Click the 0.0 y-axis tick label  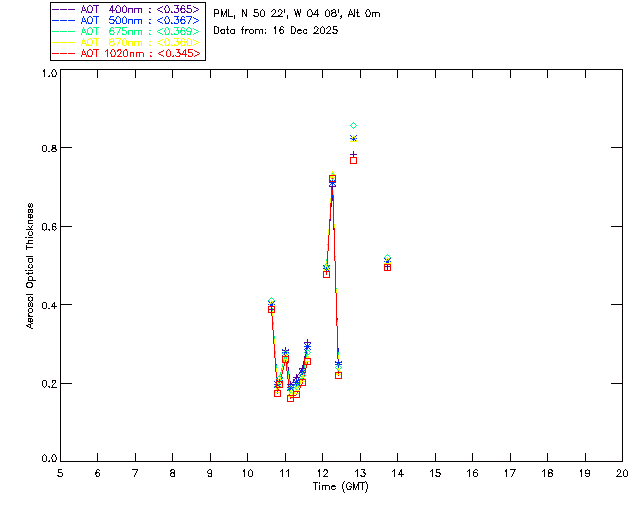[49, 459]
